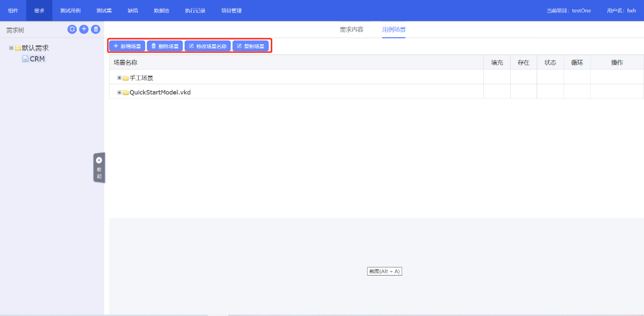Click the sidebar collapse arrow icon above 收起
This screenshot has width=644, height=316.
coord(99,160)
